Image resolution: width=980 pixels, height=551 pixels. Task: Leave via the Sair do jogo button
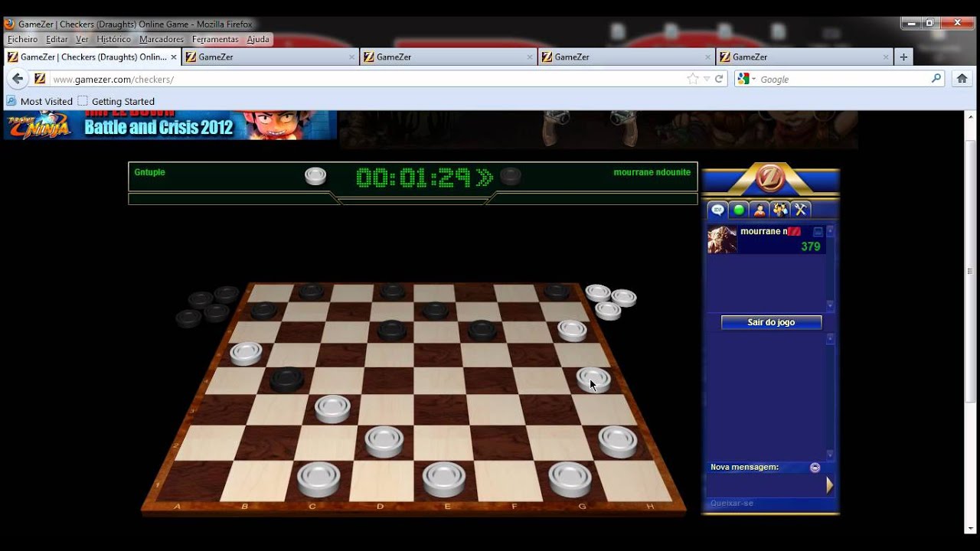coord(771,322)
